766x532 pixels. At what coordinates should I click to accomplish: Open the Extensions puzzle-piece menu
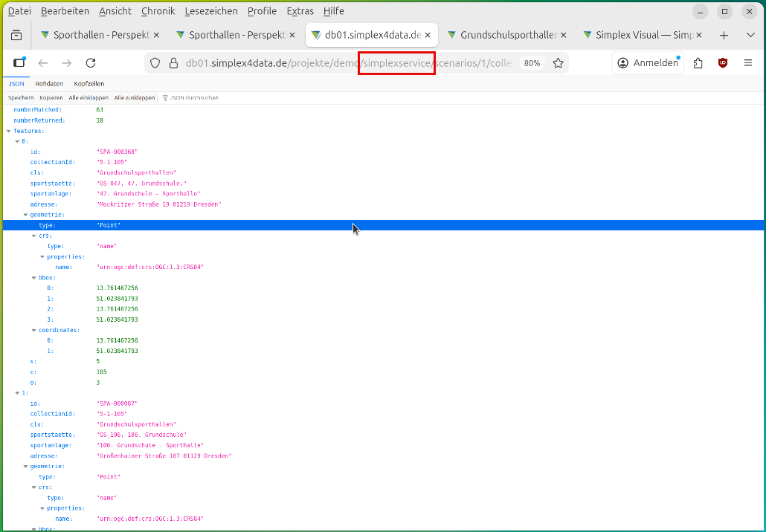[x=698, y=63]
